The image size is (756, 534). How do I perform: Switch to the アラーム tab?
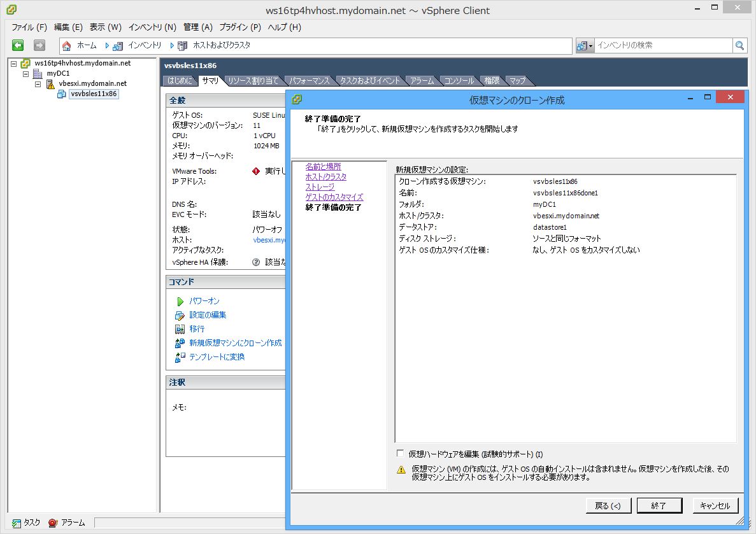(422, 80)
